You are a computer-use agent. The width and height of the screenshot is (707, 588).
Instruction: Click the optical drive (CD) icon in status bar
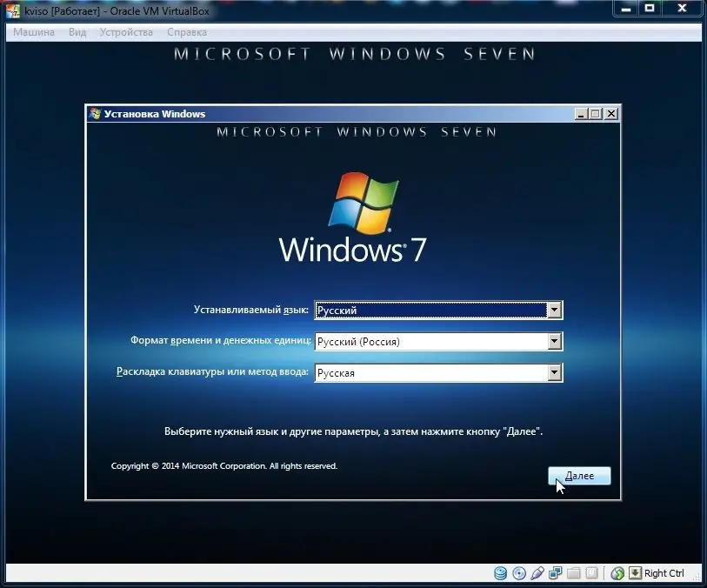tap(519, 573)
